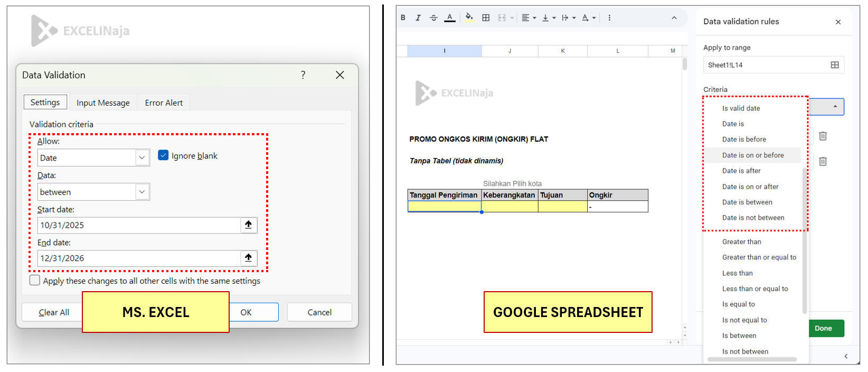The width and height of the screenshot is (868, 372).
Task: Enable 'Apply these changes to all other cells'
Action: pyautogui.click(x=35, y=280)
